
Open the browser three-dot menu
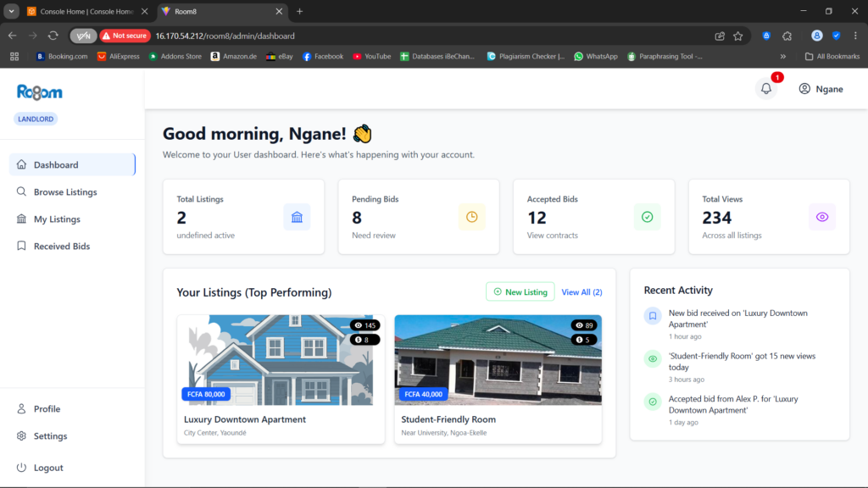[x=855, y=36]
